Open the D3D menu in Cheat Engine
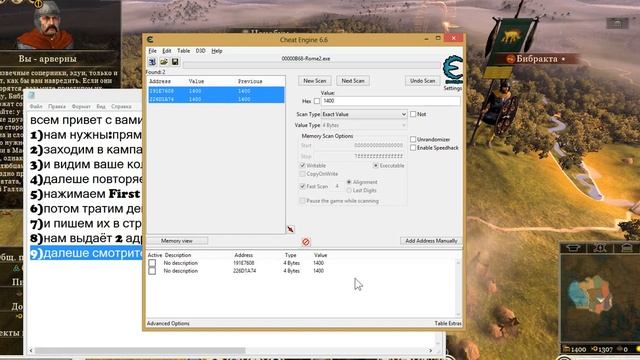 (200, 51)
